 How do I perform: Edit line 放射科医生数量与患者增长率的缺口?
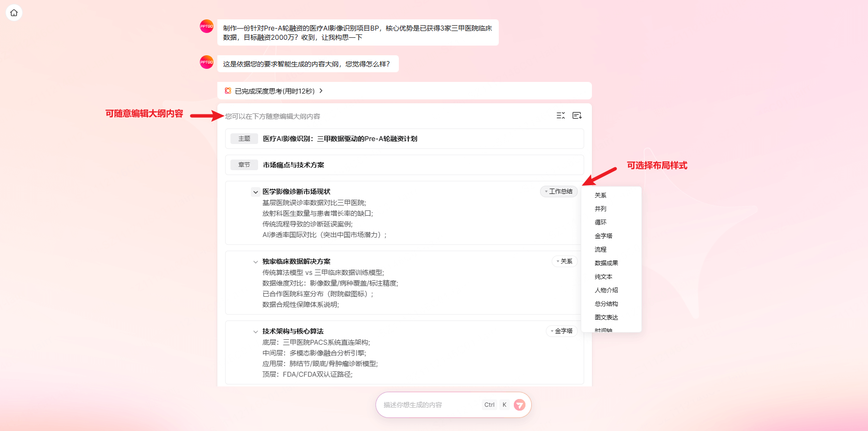click(x=318, y=213)
